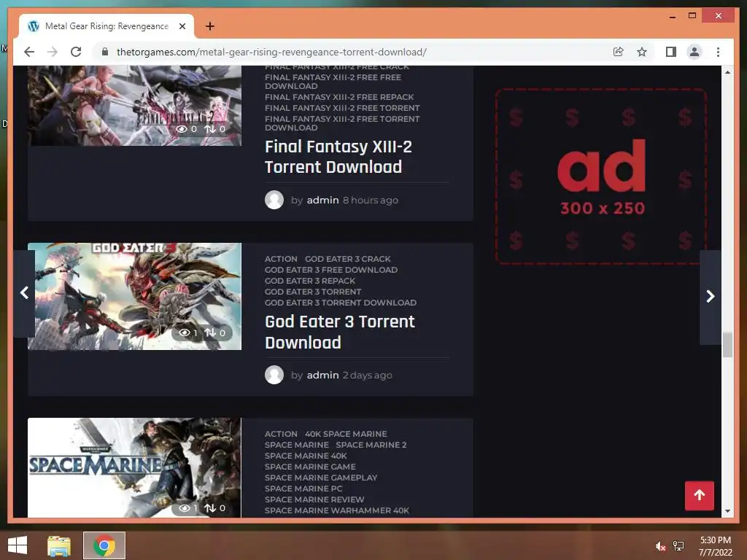
Task: Click the address bar URL
Action: [271, 52]
